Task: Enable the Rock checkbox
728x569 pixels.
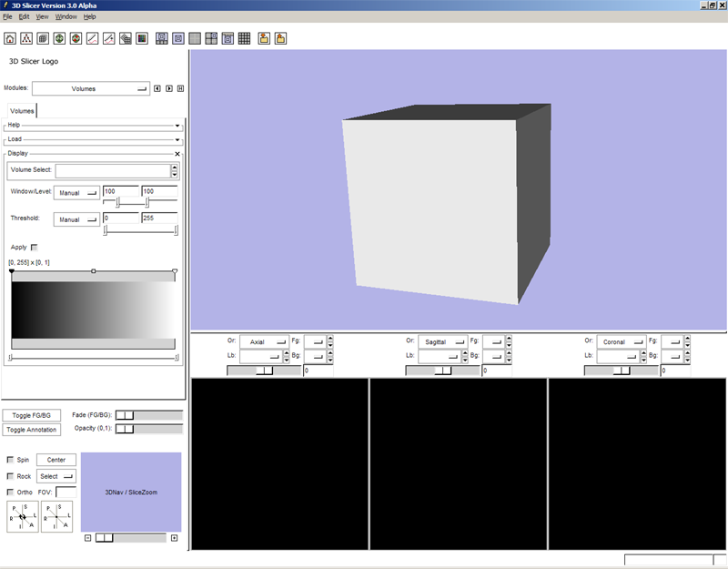Action: 11,476
